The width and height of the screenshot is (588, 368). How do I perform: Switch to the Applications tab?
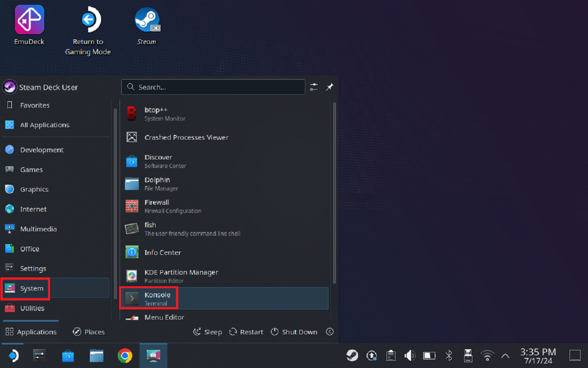[x=31, y=332]
